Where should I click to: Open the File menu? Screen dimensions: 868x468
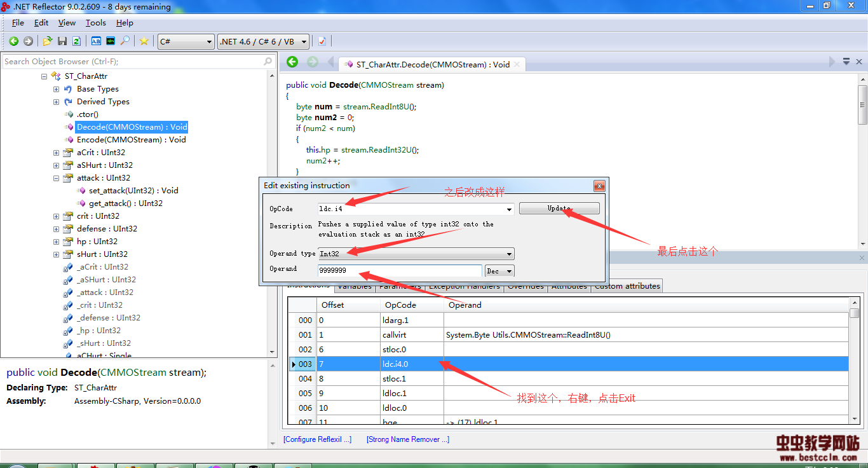[x=18, y=23]
